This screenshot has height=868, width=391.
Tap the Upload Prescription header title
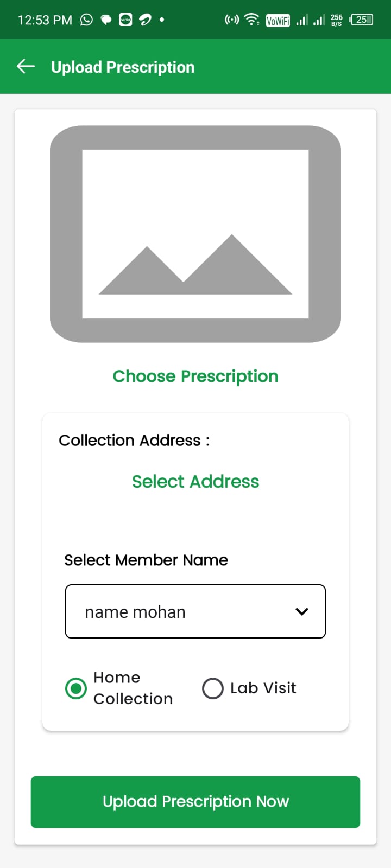click(123, 67)
